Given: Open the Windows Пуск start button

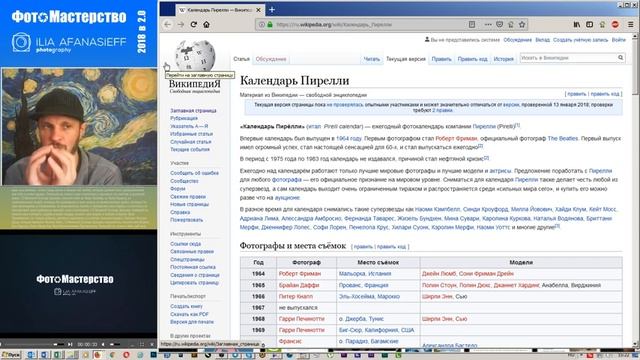Looking at the screenshot, I should tap(11, 355).
